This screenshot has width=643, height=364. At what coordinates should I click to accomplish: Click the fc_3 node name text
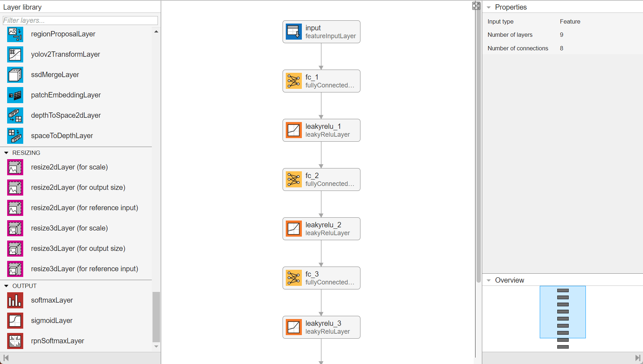click(312, 274)
